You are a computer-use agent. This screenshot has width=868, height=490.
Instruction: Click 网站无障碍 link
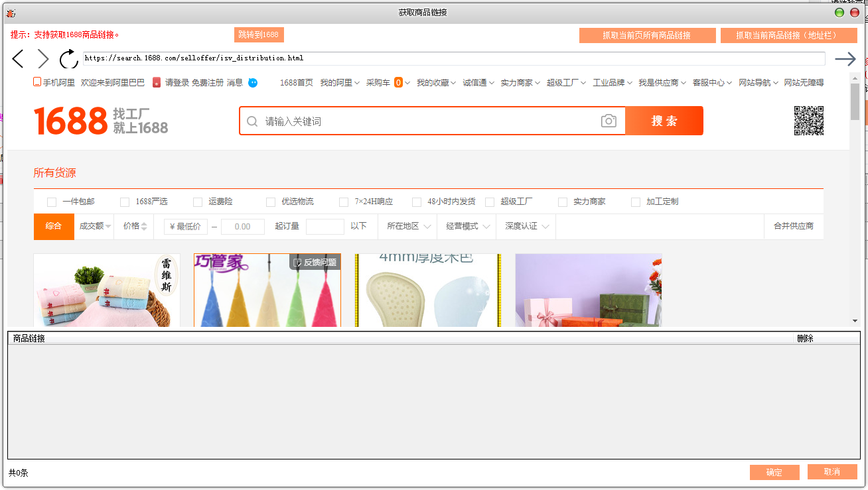pos(804,83)
